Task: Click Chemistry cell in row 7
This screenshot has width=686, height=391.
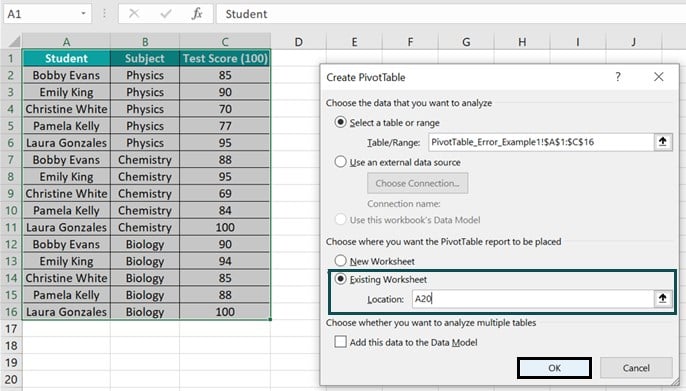Action: coord(145,160)
